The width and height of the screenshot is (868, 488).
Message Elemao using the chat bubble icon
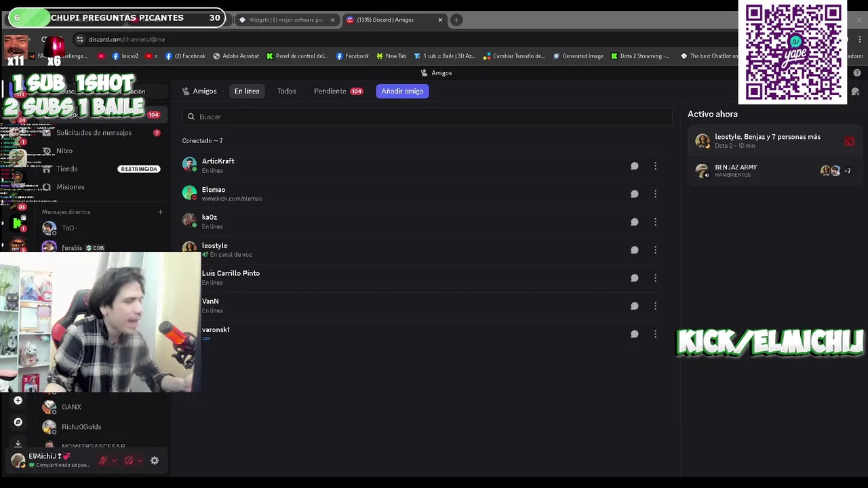(634, 194)
